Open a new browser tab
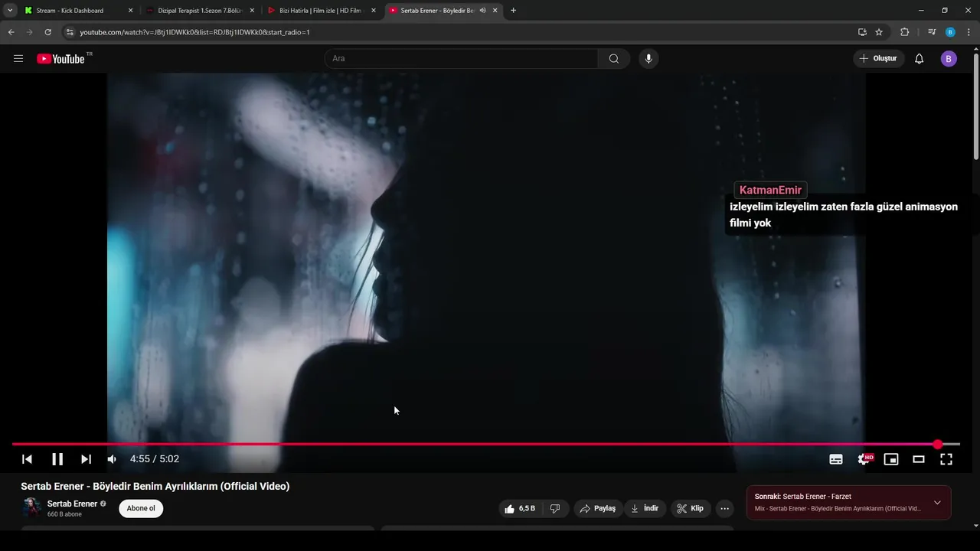The height and width of the screenshot is (551, 980). tap(513, 11)
